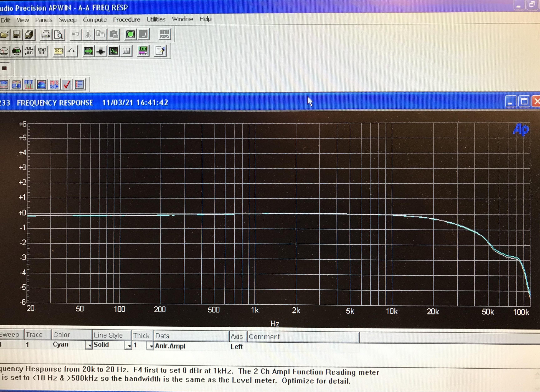Open the Compute menu
The height and width of the screenshot is (392, 540).
[x=95, y=20]
